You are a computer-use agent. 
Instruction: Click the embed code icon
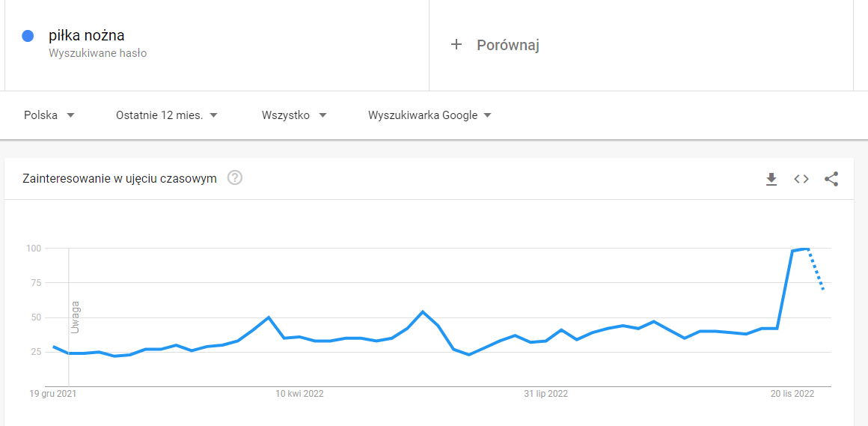point(801,179)
